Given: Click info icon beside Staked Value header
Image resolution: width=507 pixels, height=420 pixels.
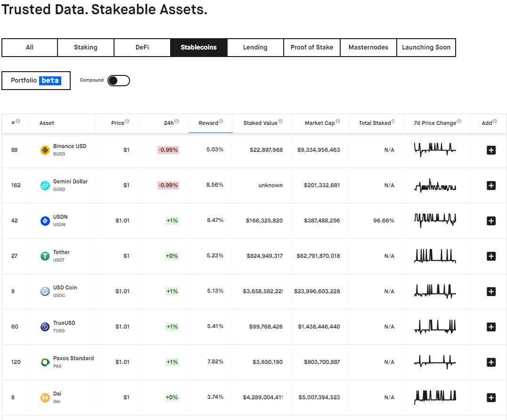Looking at the screenshot, I should click(x=280, y=121).
